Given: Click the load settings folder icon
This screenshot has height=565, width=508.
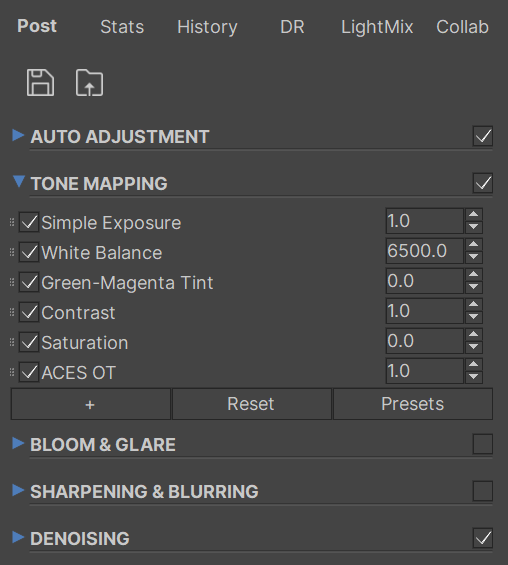Looking at the screenshot, I should [89, 83].
